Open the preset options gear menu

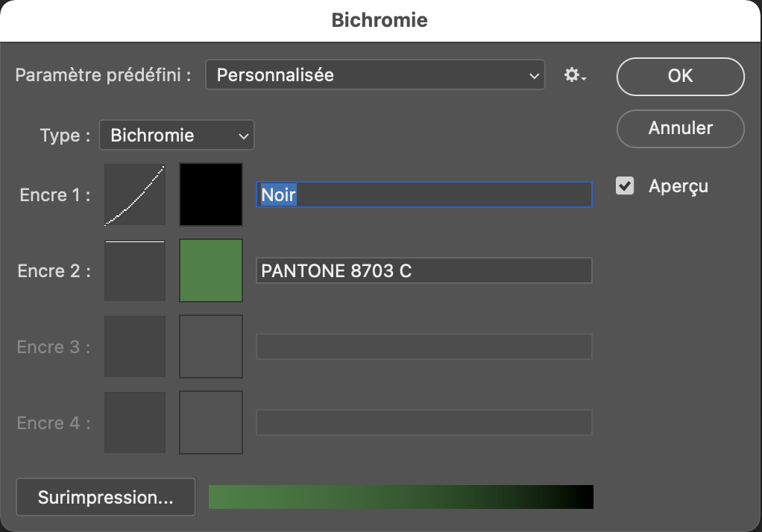click(575, 75)
